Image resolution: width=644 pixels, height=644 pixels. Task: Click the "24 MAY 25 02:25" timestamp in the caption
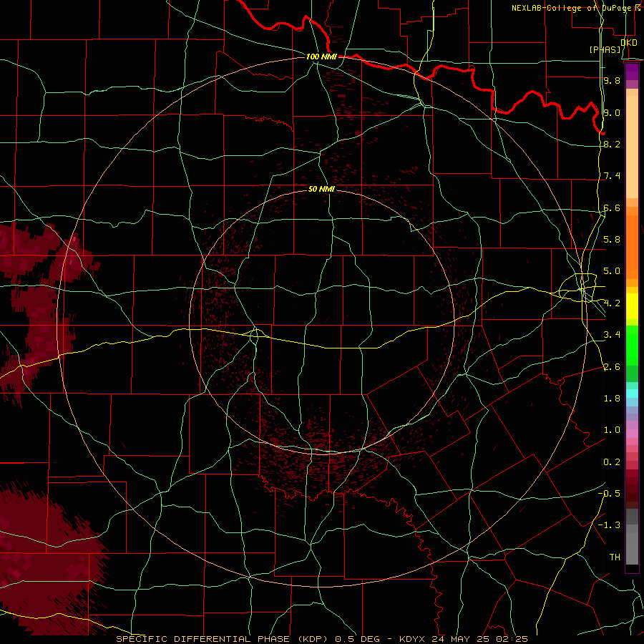479,639
